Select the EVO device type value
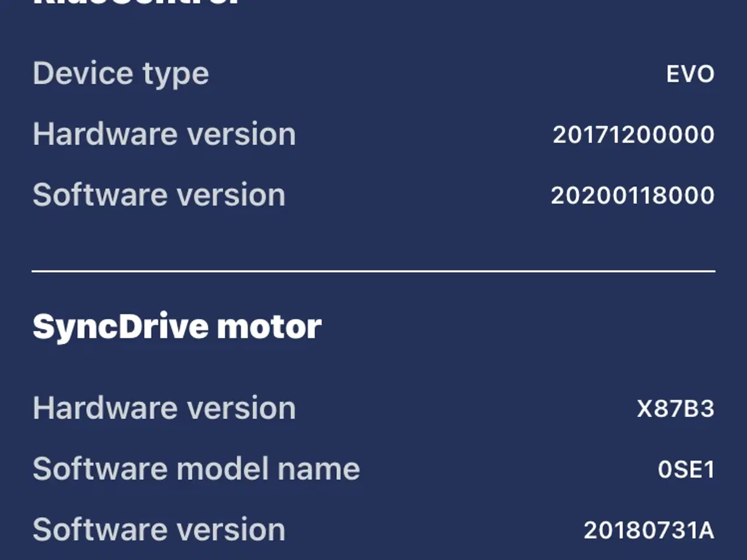 690,75
